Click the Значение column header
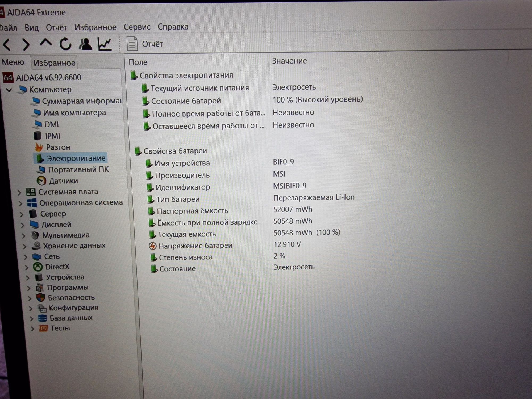This screenshot has height=399, width=532. coord(289,61)
